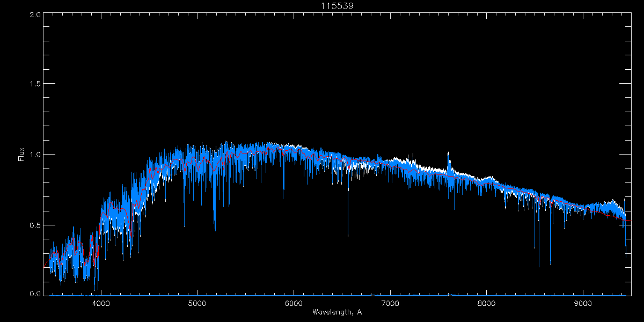
Task: Click the y-axis tick label 0.5
Action: pyautogui.click(x=35, y=225)
